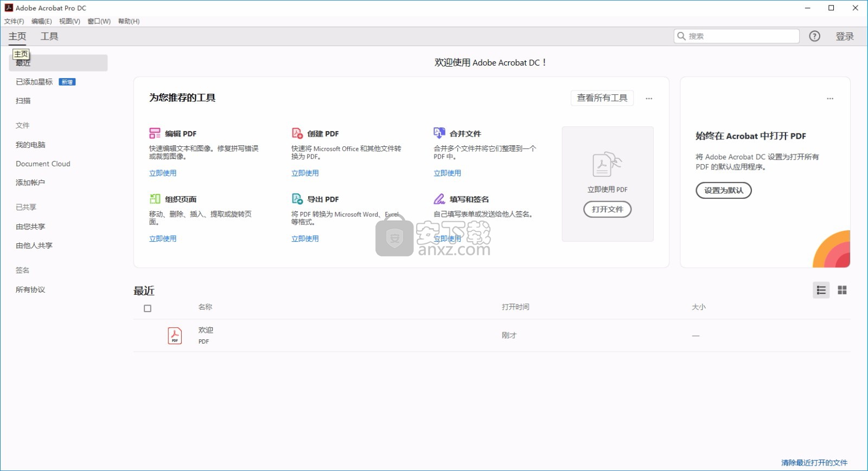Click 查看所有工具 button
This screenshot has height=471, width=868.
pyautogui.click(x=602, y=98)
